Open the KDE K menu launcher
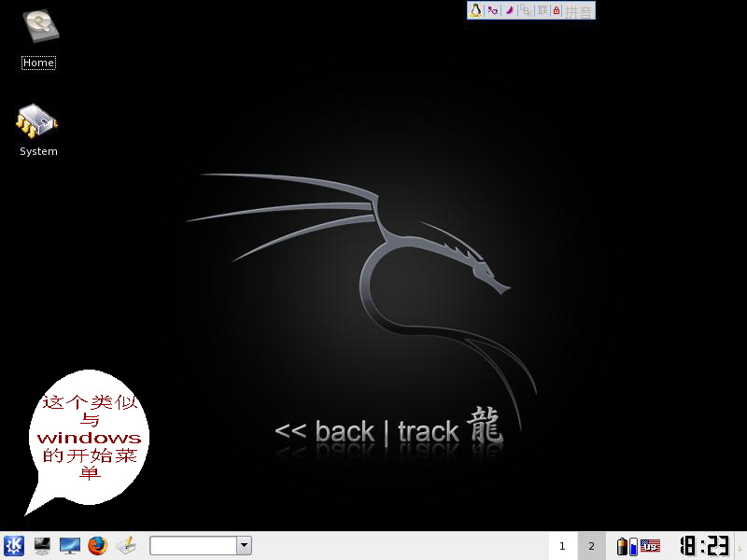This screenshot has height=560, width=747. 13,545
